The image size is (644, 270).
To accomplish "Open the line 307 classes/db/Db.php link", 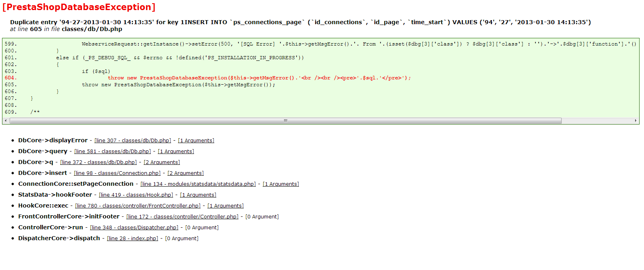I will click(133, 141).
